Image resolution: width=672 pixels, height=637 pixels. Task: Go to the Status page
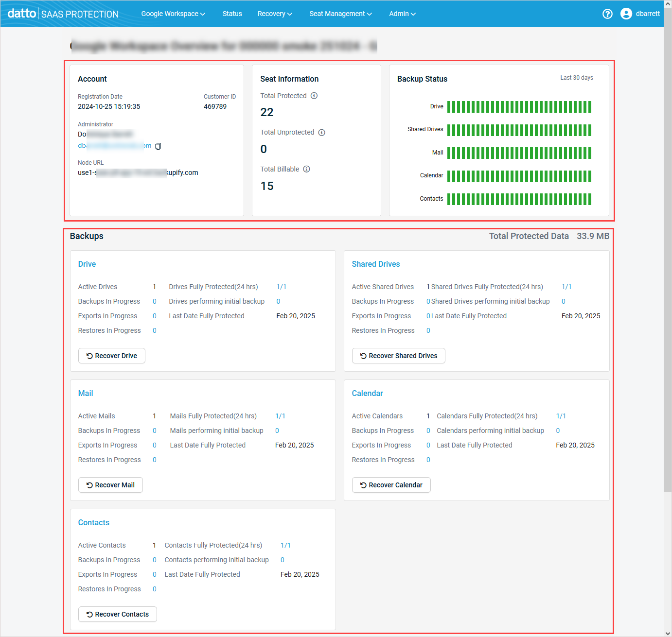point(232,14)
